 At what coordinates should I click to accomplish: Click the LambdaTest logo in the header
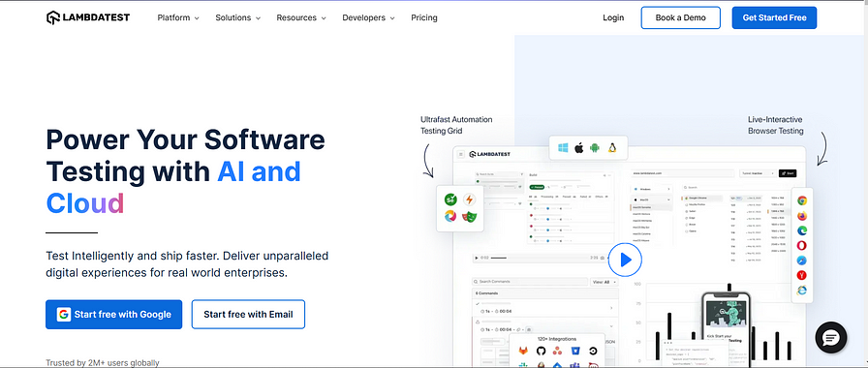point(88,17)
